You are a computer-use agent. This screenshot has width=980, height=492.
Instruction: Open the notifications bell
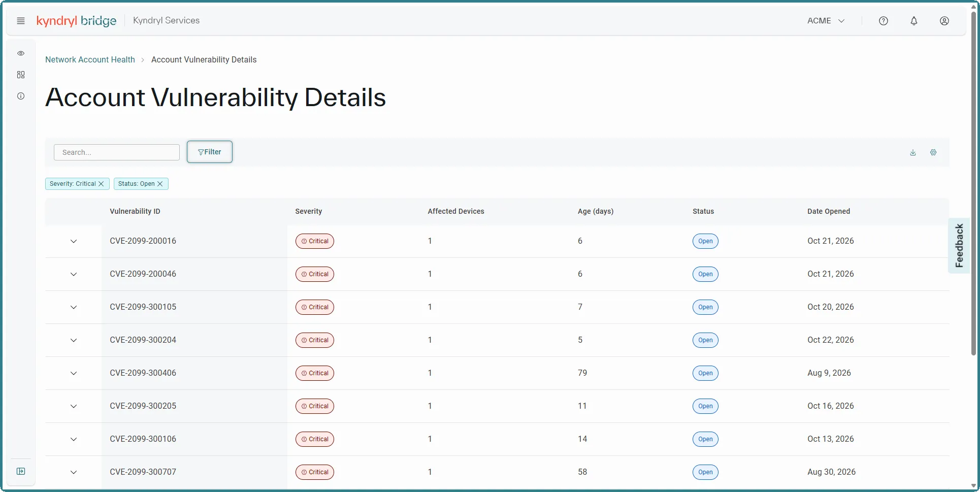[914, 21]
